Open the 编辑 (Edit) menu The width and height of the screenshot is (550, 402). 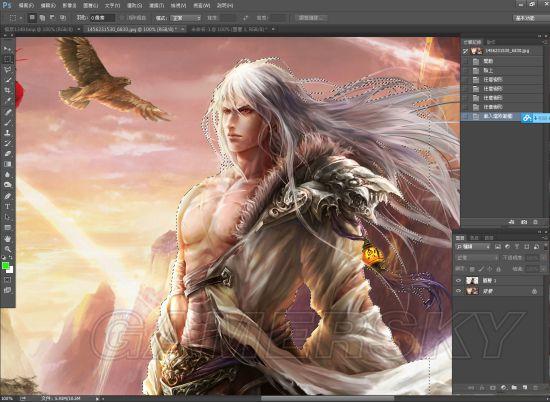click(48, 6)
